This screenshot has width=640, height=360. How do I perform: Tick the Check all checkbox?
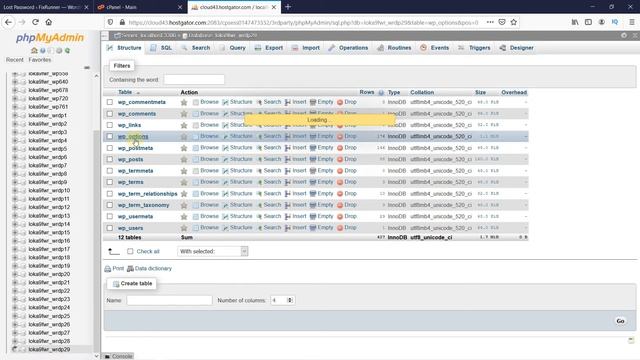point(130,251)
